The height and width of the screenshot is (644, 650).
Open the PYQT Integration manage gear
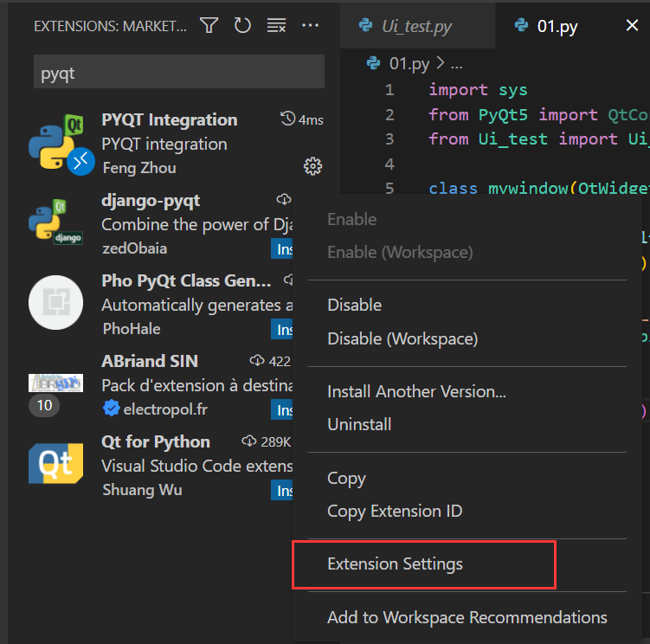click(x=312, y=166)
